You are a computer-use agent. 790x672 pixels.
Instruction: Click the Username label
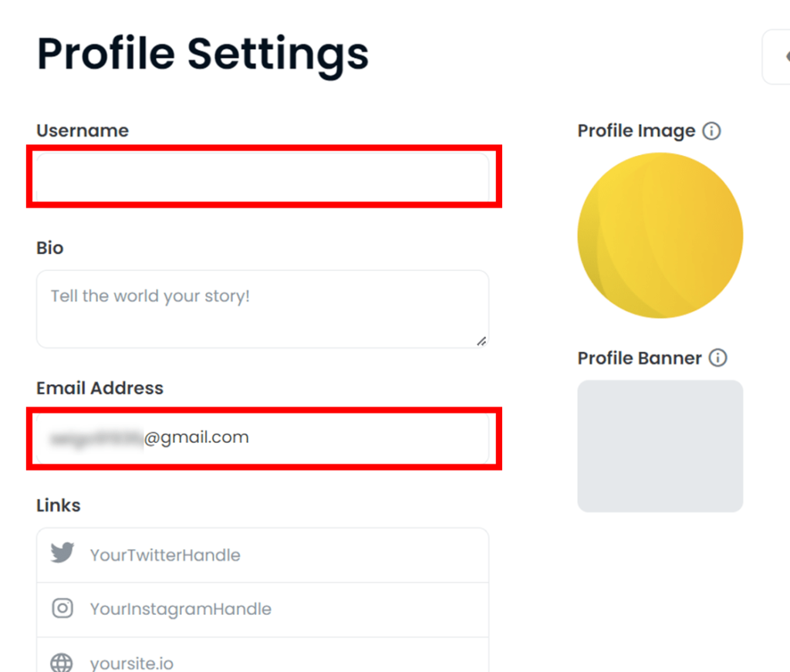(83, 130)
